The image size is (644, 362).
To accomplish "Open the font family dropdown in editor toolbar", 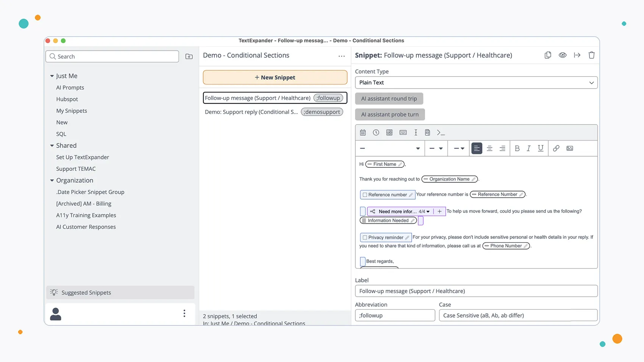I will click(x=390, y=148).
